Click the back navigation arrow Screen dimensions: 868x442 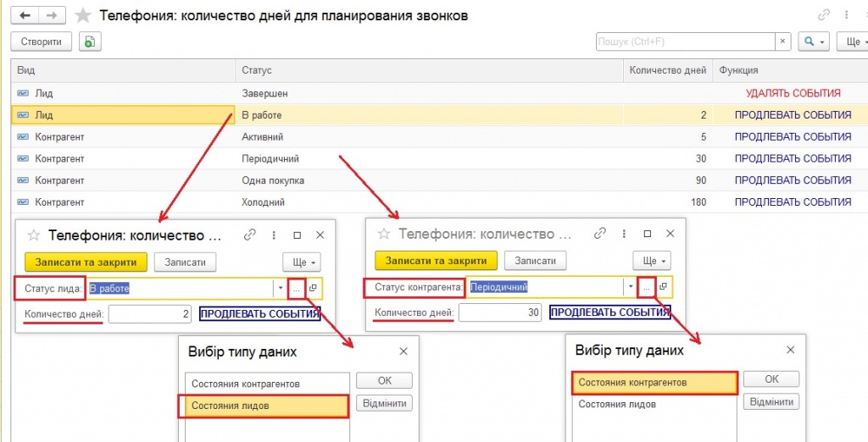[27, 15]
